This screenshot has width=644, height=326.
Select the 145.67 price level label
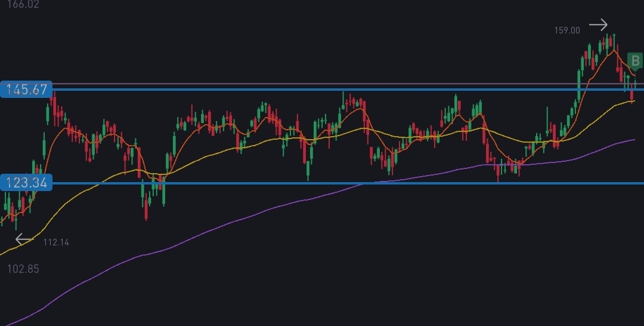click(x=26, y=89)
